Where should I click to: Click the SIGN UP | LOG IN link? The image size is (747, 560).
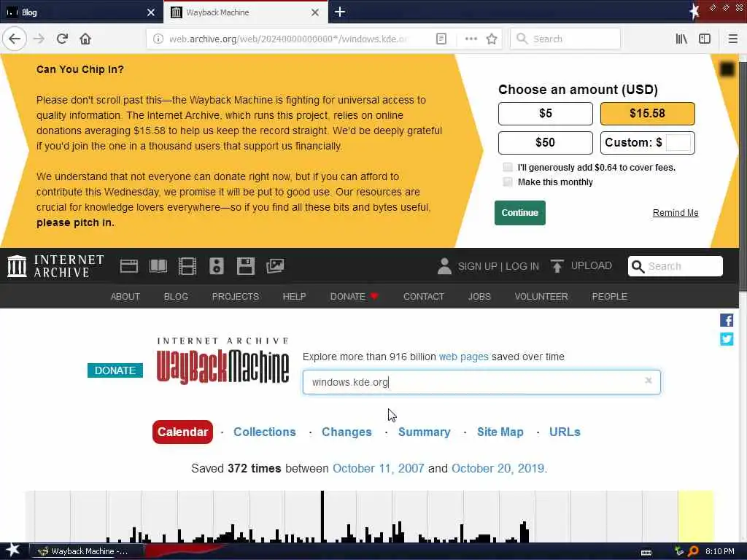coord(498,266)
